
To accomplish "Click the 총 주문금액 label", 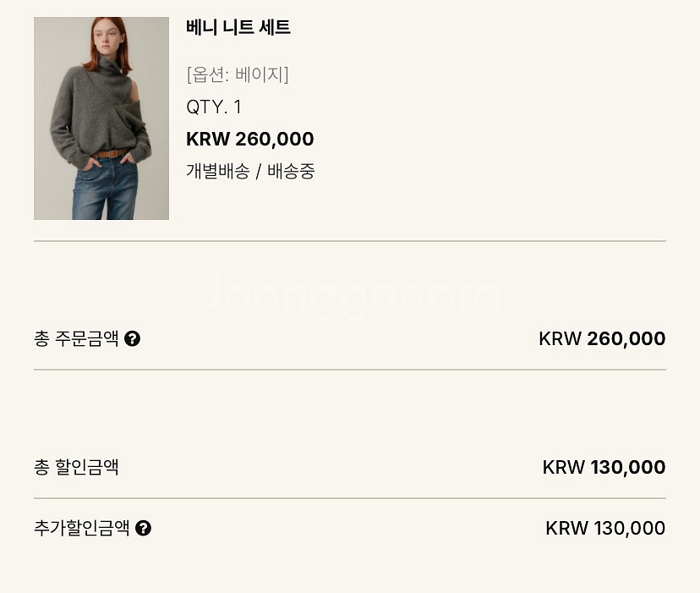I will [76, 338].
